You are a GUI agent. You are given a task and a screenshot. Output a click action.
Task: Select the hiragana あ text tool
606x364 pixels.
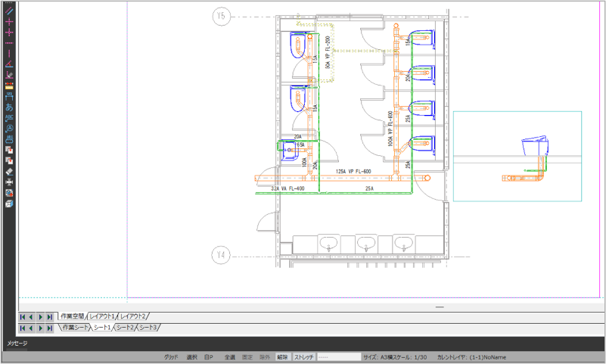pos(9,107)
